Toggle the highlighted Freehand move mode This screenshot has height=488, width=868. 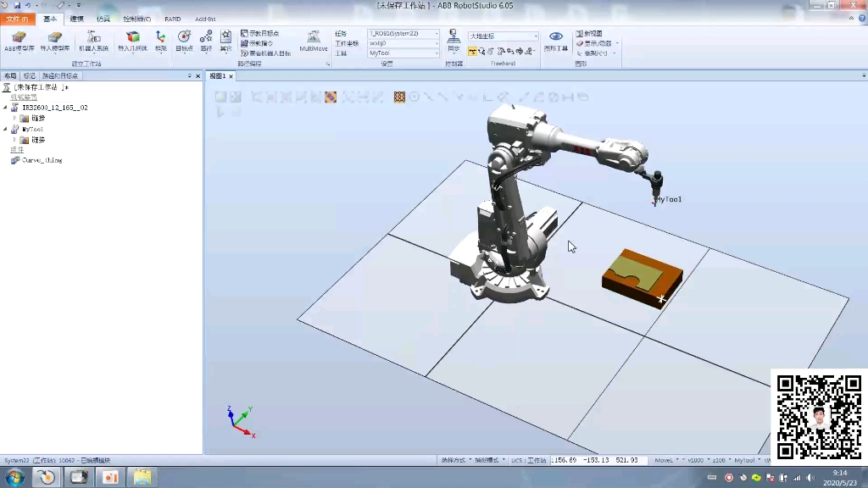coord(472,51)
